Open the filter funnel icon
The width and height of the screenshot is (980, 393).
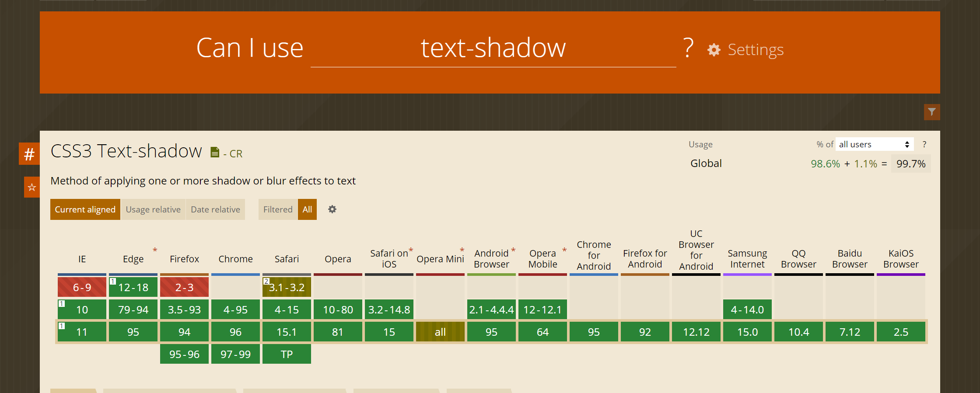pyautogui.click(x=932, y=112)
